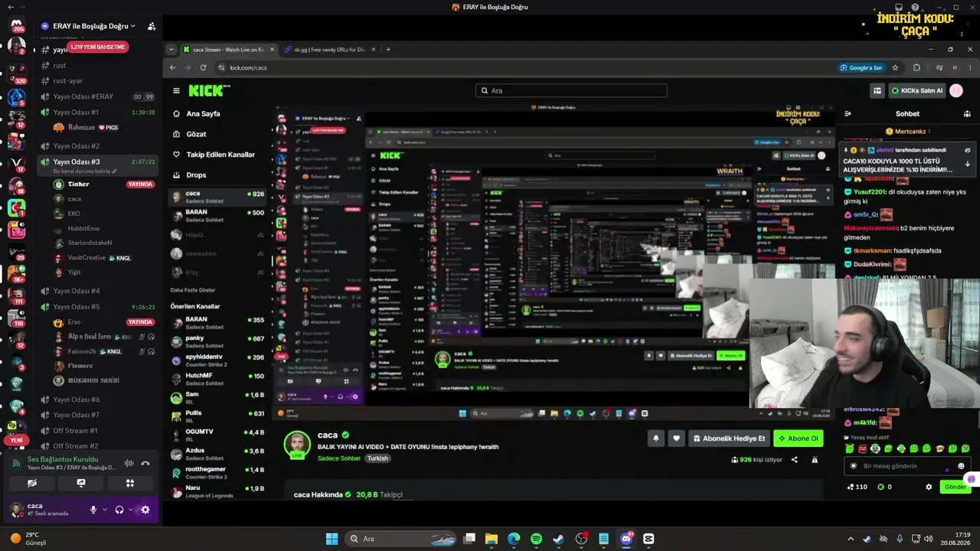Screen dimensions: 980x551
Task: Open browser extensions puzzle icon
Action: [x=916, y=67]
